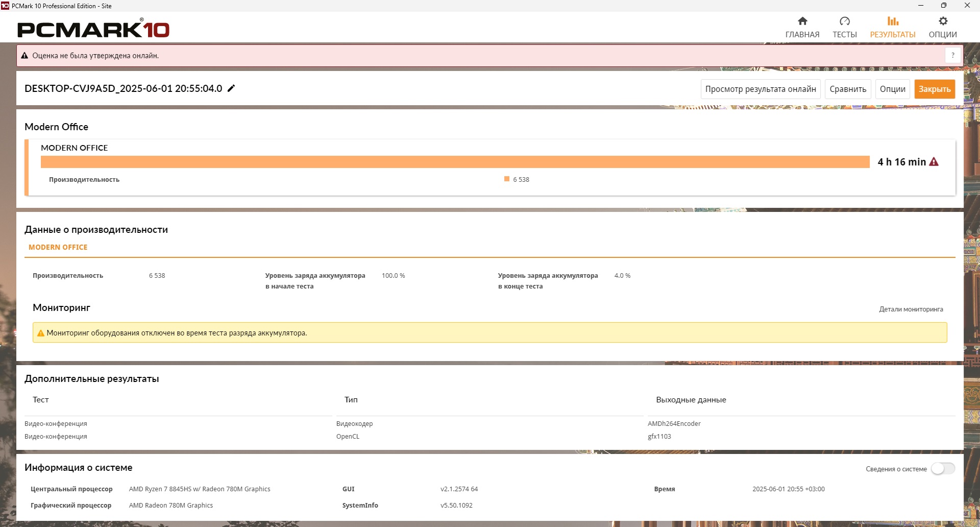Click the gfx1103 output value
The image size is (980, 527).
[659, 436]
